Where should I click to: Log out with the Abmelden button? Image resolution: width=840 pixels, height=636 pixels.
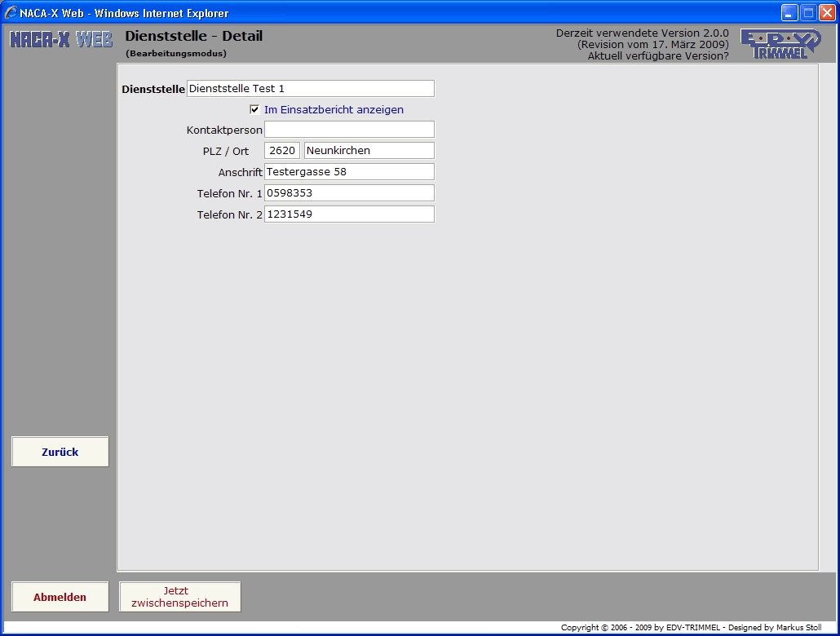tap(60, 597)
